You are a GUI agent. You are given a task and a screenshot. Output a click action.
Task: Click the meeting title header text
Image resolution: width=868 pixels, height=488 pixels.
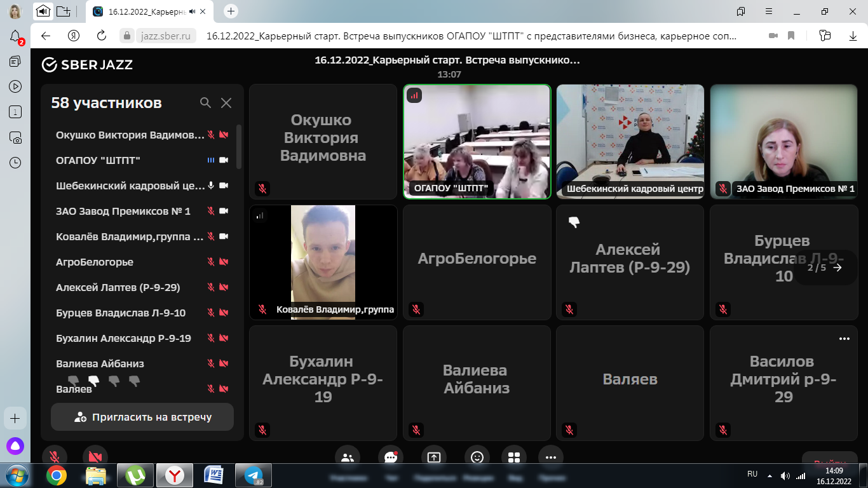[447, 61]
